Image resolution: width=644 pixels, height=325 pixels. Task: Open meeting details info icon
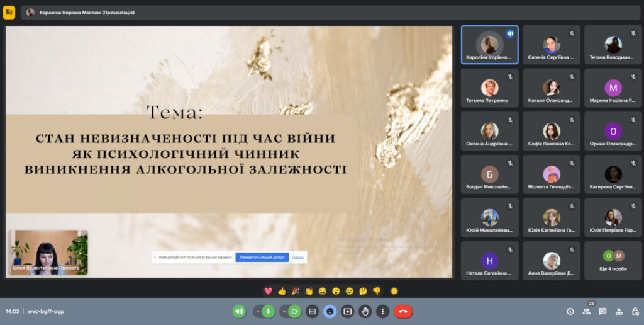pos(570,311)
